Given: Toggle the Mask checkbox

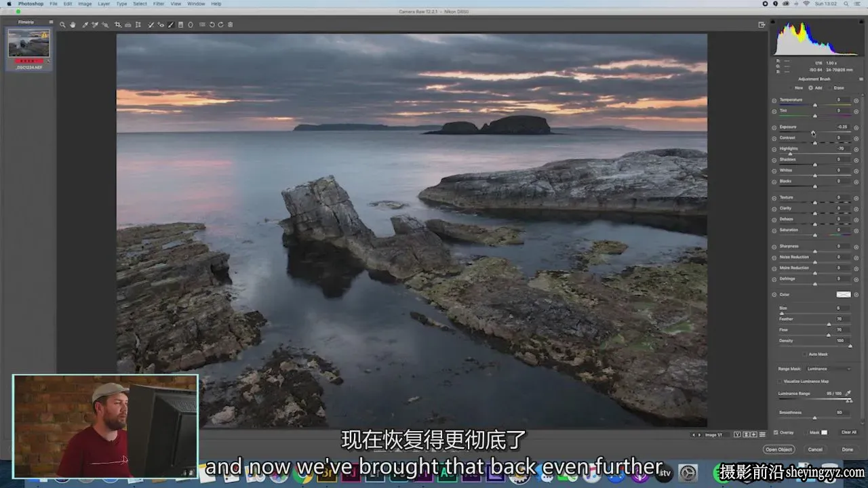Looking at the screenshot, I should pos(805,432).
